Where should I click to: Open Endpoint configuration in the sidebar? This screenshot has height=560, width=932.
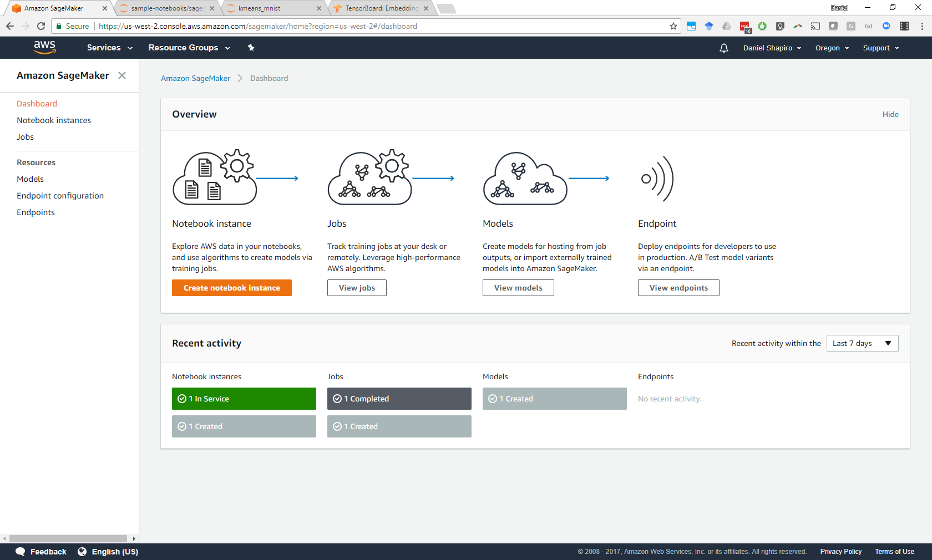point(60,196)
